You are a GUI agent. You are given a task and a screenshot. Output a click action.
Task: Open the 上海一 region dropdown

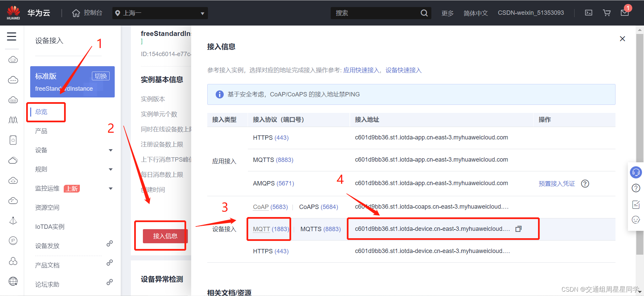click(160, 13)
